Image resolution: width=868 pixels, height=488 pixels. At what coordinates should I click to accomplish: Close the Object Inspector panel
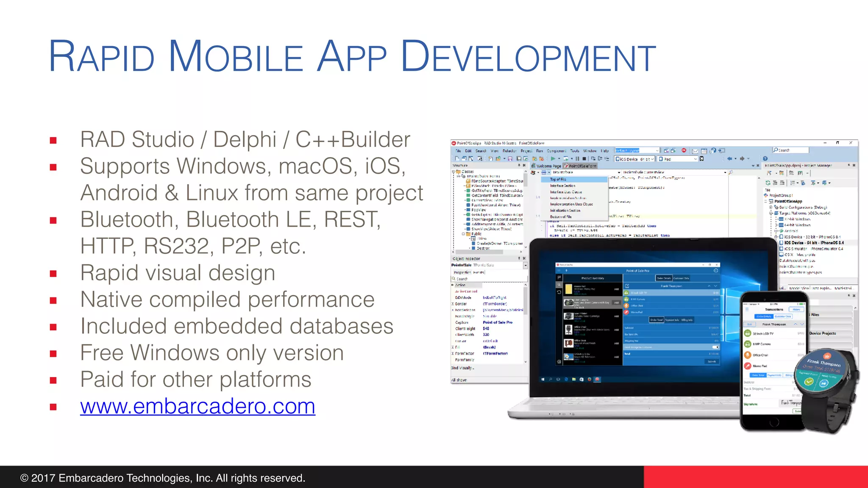pos(524,258)
